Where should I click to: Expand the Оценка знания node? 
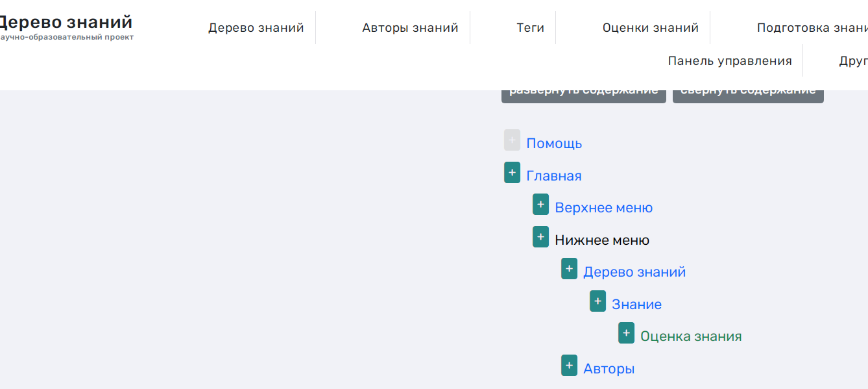point(626,333)
